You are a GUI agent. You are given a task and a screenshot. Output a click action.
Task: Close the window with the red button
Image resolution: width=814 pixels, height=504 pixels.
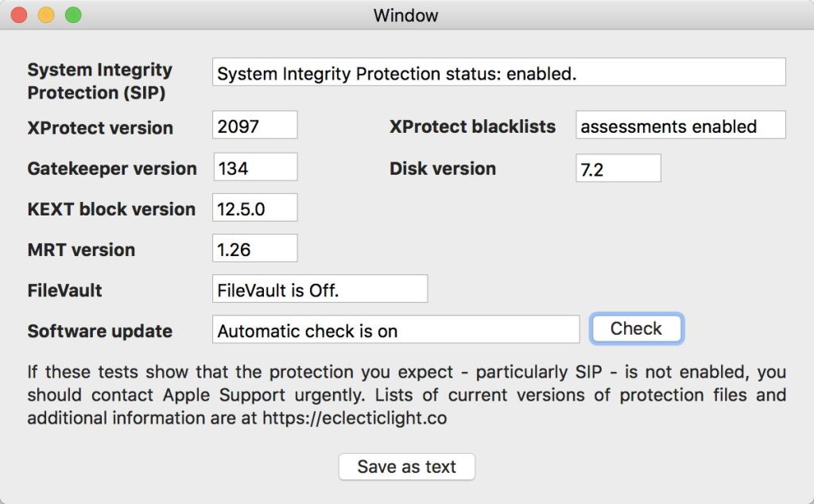tap(19, 15)
